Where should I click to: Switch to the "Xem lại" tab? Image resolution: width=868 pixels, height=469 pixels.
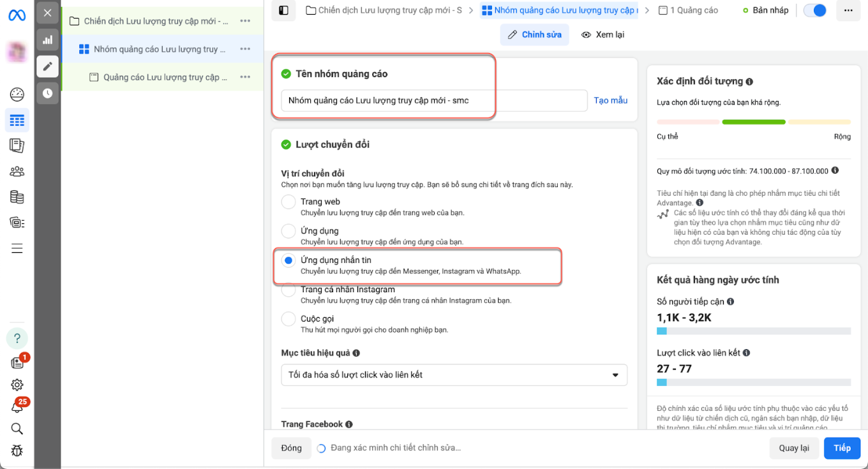pyautogui.click(x=602, y=34)
